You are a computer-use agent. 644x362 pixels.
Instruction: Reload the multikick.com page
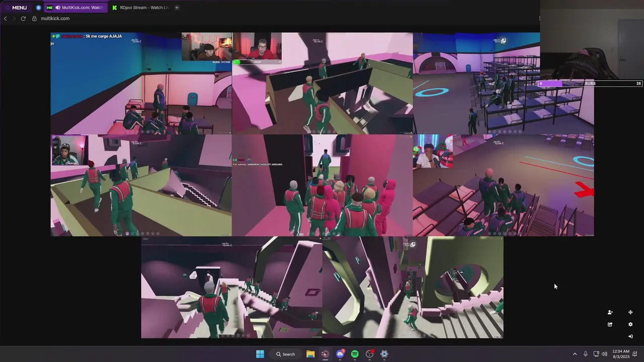pyautogui.click(x=23, y=19)
